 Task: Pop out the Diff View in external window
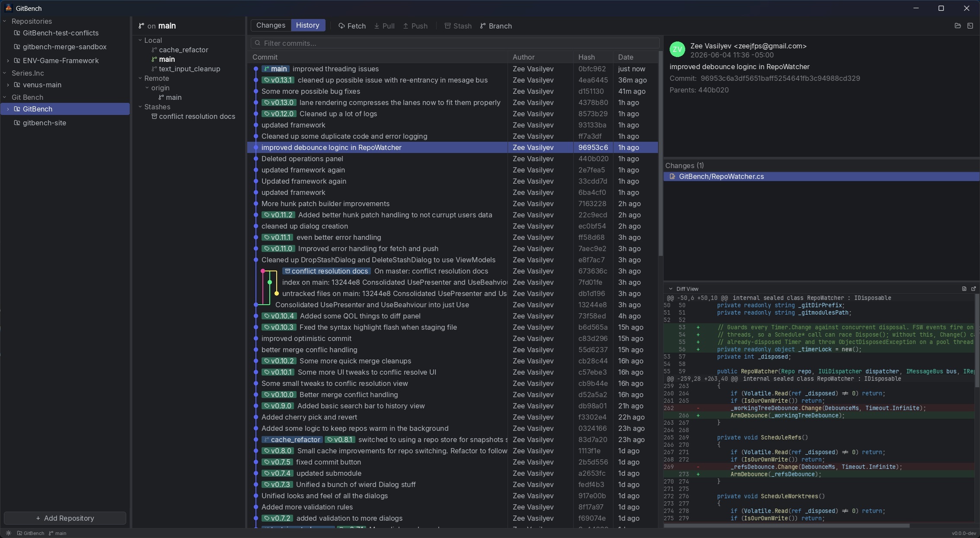pyautogui.click(x=974, y=289)
